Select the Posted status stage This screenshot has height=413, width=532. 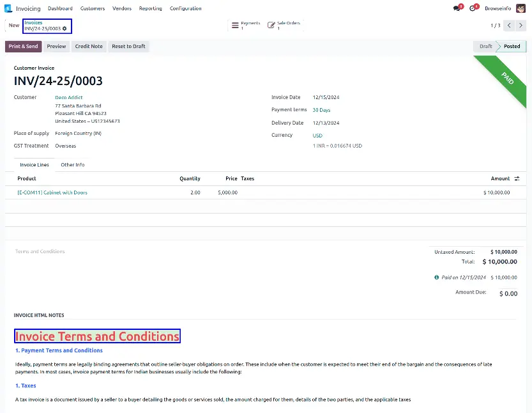pyautogui.click(x=512, y=47)
